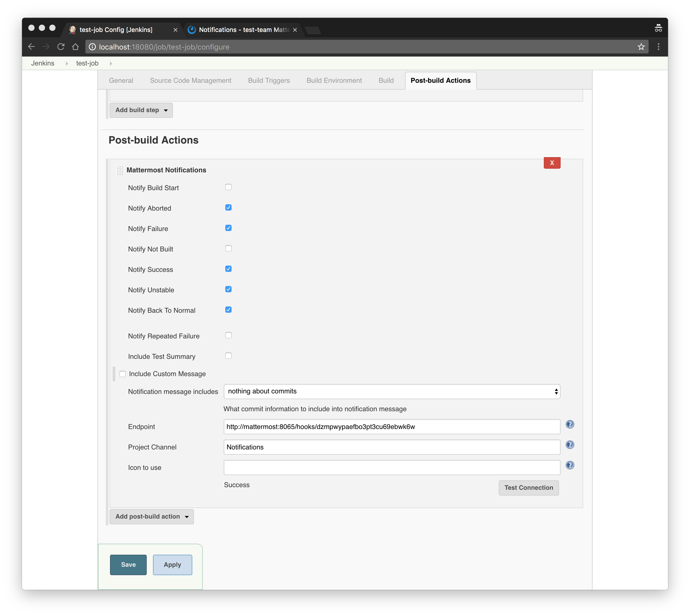Tick Include Custom Message checkbox
Image resolution: width=690 pixels, height=616 pixels.
point(123,374)
